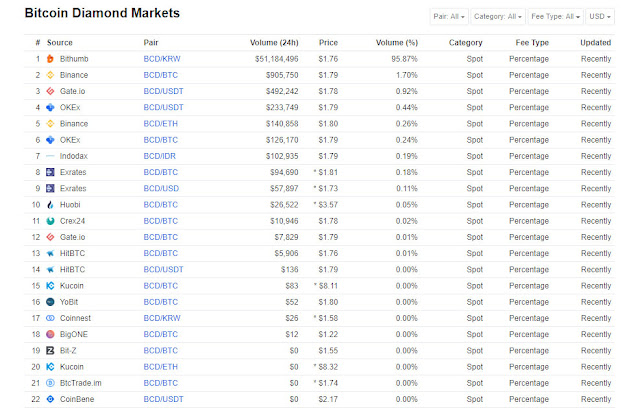Image resolution: width=640 pixels, height=413 pixels.
Task: Click the Bithumb source name
Action: (74, 59)
